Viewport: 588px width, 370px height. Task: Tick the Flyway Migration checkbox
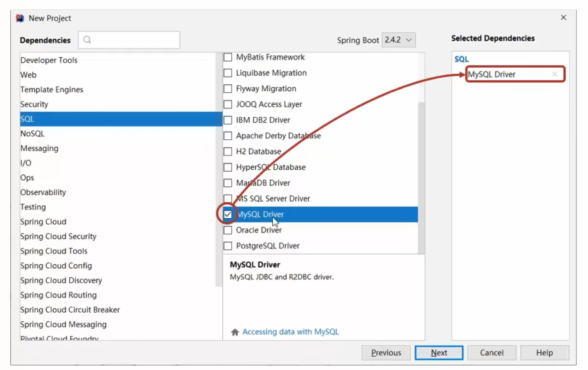228,89
